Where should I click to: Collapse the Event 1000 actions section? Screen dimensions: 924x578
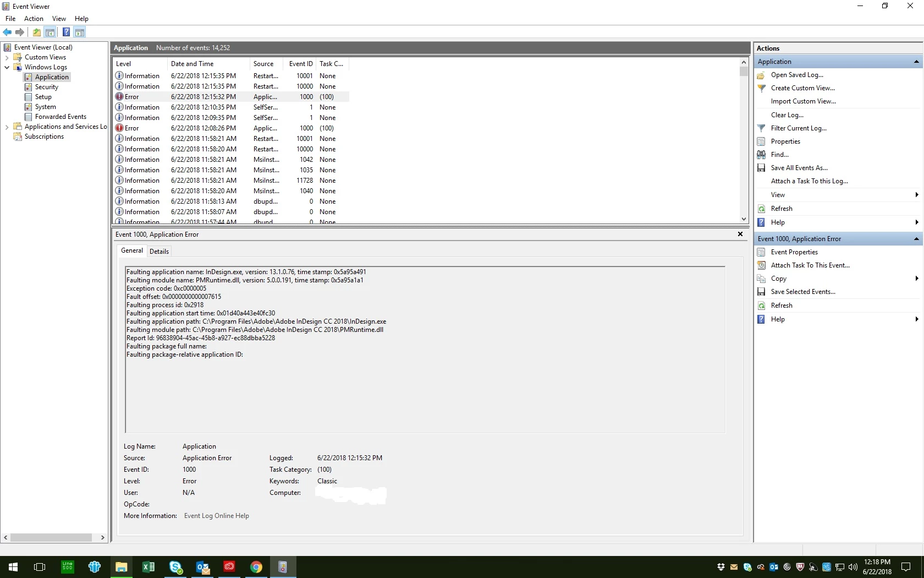click(x=916, y=239)
